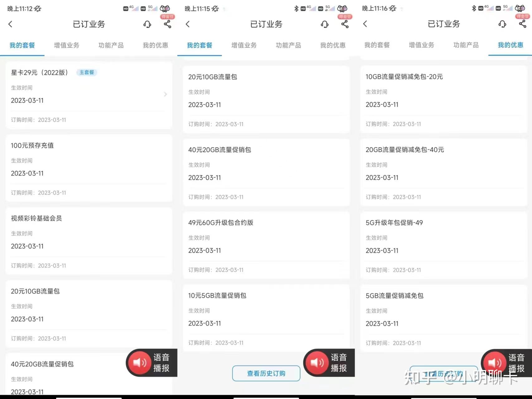Switch to 增值业务 tab on 11:12 screen
Image resolution: width=532 pixels, height=399 pixels.
tap(66, 45)
